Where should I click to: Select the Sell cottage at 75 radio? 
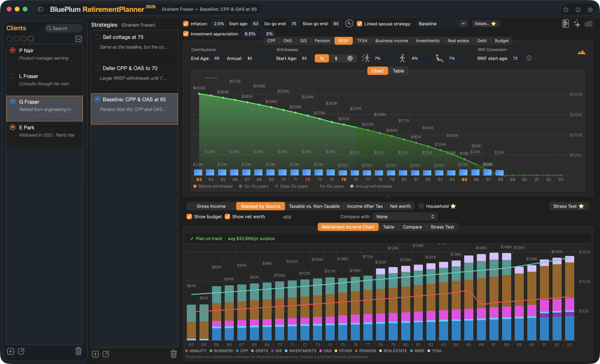(x=97, y=37)
